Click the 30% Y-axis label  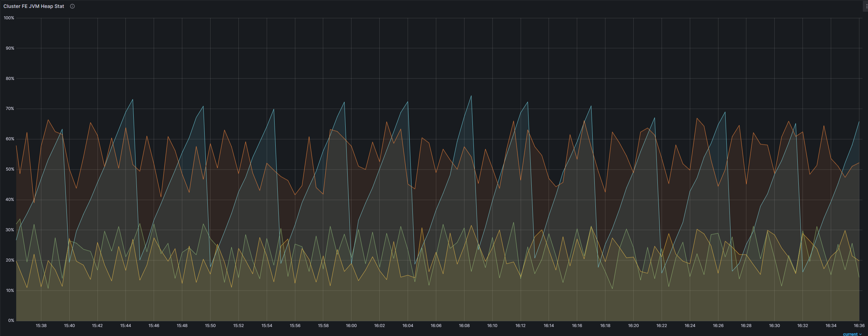(10, 230)
